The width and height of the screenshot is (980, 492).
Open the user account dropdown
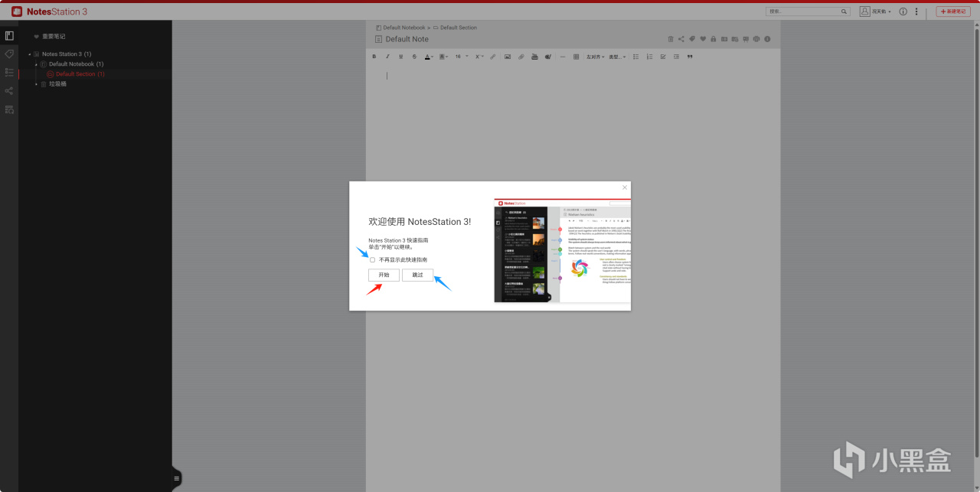pyautogui.click(x=875, y=11)
